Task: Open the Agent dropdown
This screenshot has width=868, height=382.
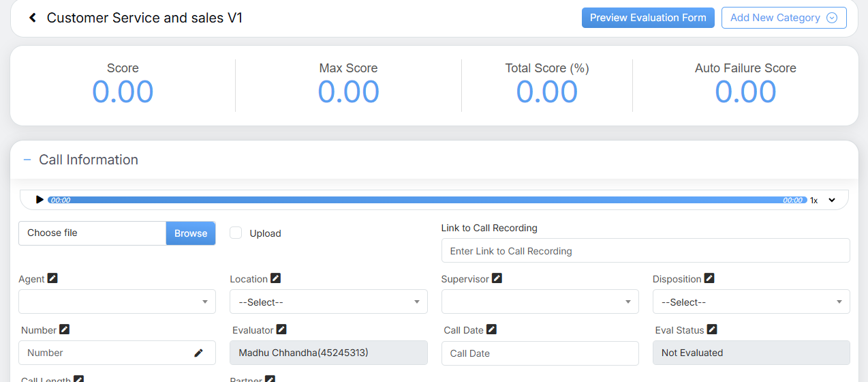Action: [117, 302]
